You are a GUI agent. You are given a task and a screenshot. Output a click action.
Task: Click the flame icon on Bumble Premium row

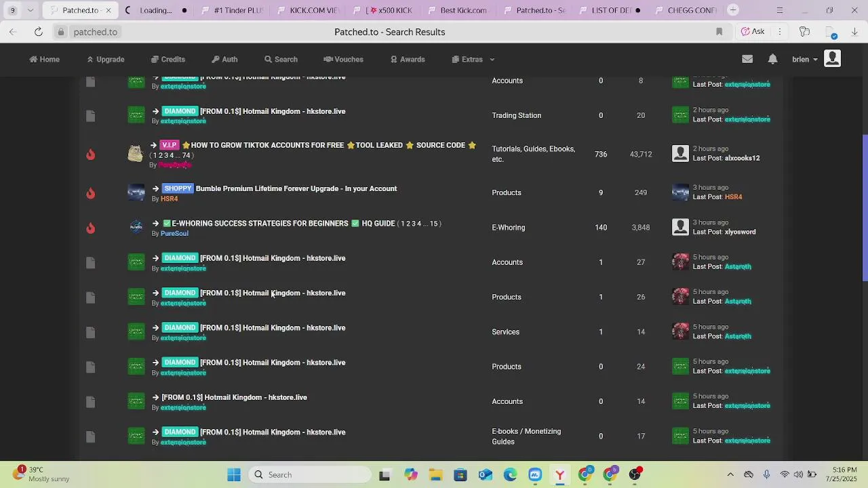pyautogui.click(x=90, y=193)
